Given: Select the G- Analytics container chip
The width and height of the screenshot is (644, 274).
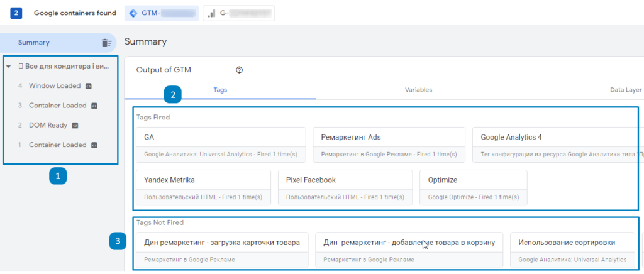Looking at the screenshot, I should pos(238,13).
